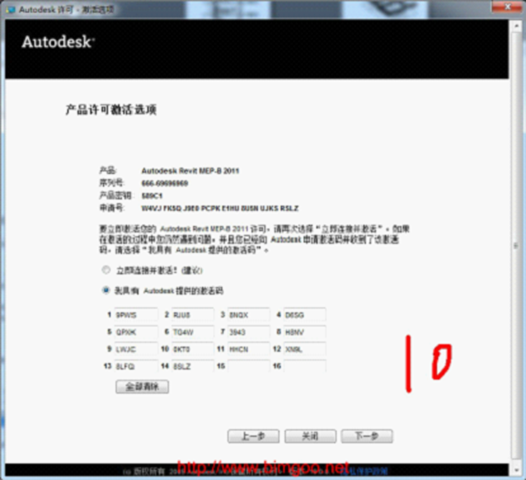Click activation code field number 11
The image size is (526, 480).
point(249,349)
